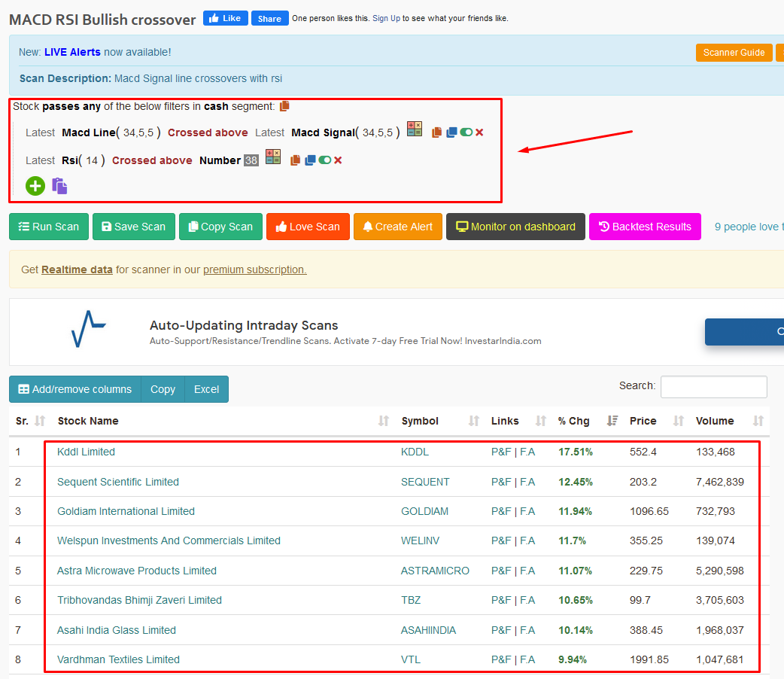
Task: Open the TBZ symbol link
Action: (x=411, y=601)
